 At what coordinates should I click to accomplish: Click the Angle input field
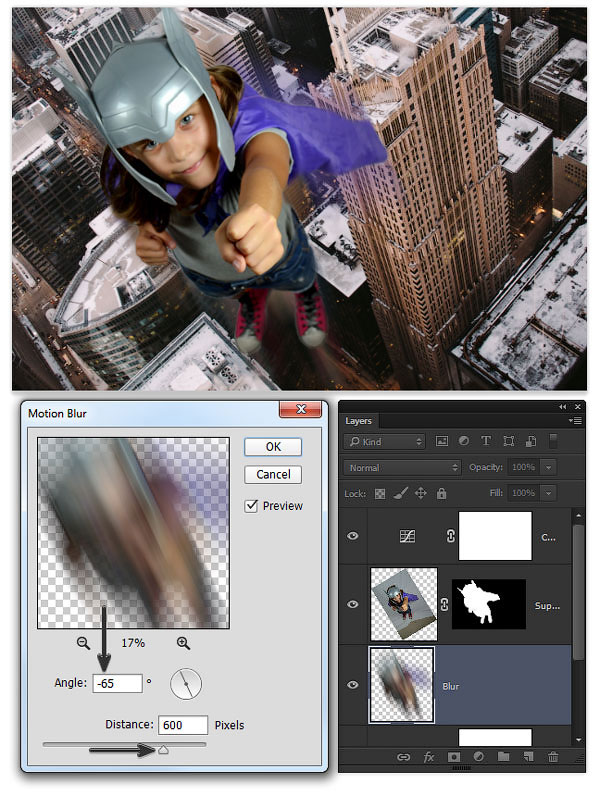[x=117, y=683]
